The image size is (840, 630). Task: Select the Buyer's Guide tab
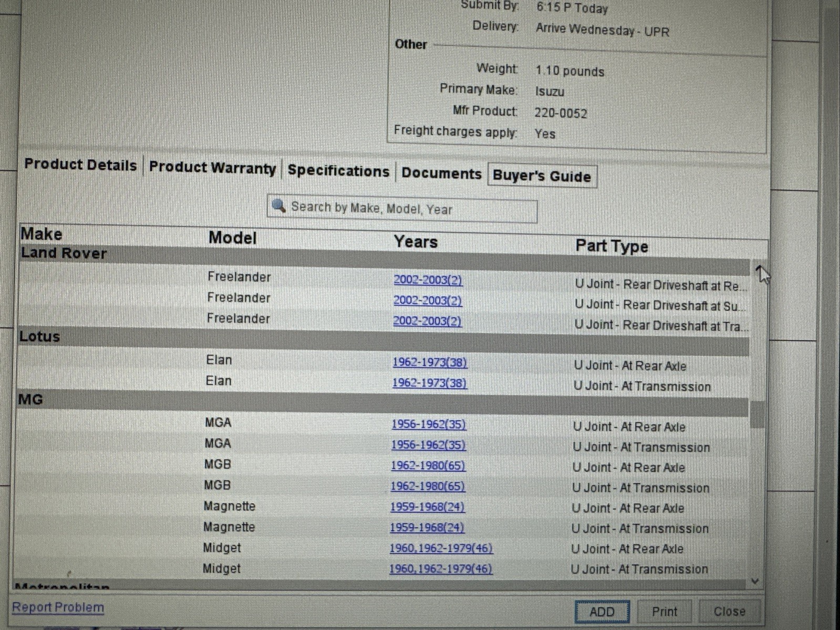(542, 176)
